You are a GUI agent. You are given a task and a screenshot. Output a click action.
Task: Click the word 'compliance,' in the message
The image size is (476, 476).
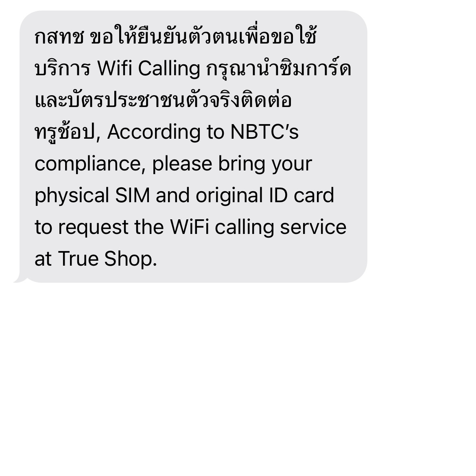[x=90, y=164]
